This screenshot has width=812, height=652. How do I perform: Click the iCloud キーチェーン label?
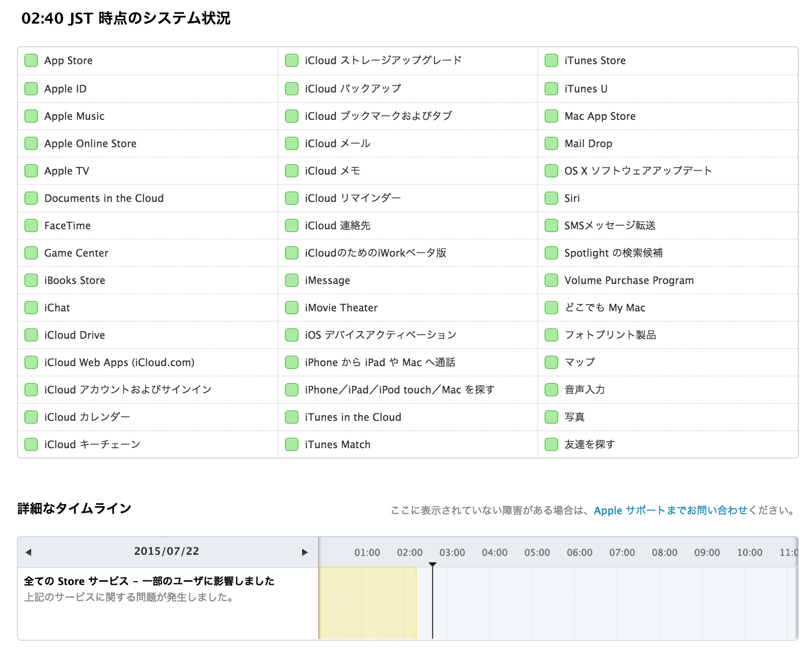[93, 444]
